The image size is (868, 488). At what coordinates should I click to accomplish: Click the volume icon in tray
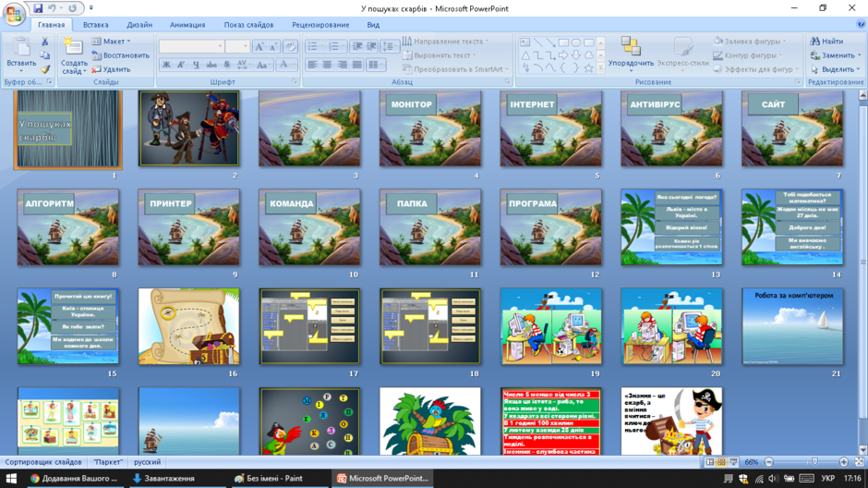coord(773,479)
